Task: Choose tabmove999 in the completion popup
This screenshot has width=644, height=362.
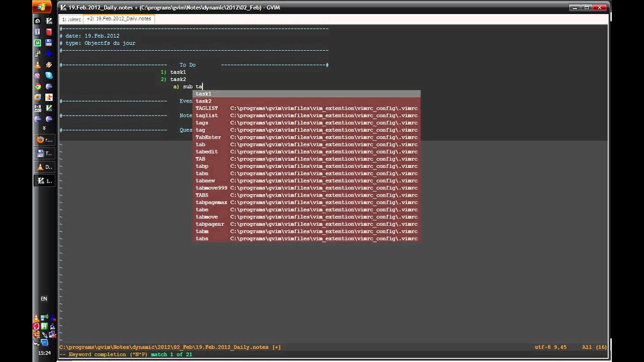Action: pyautogui.click(x=306, y=188)
